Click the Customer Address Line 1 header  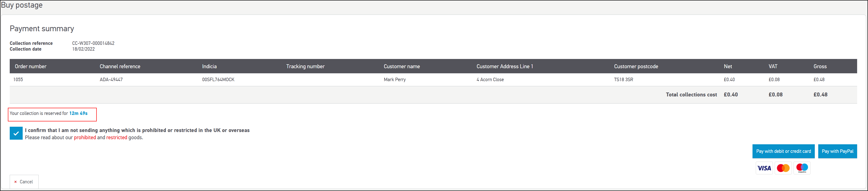(x=504, y=66)
